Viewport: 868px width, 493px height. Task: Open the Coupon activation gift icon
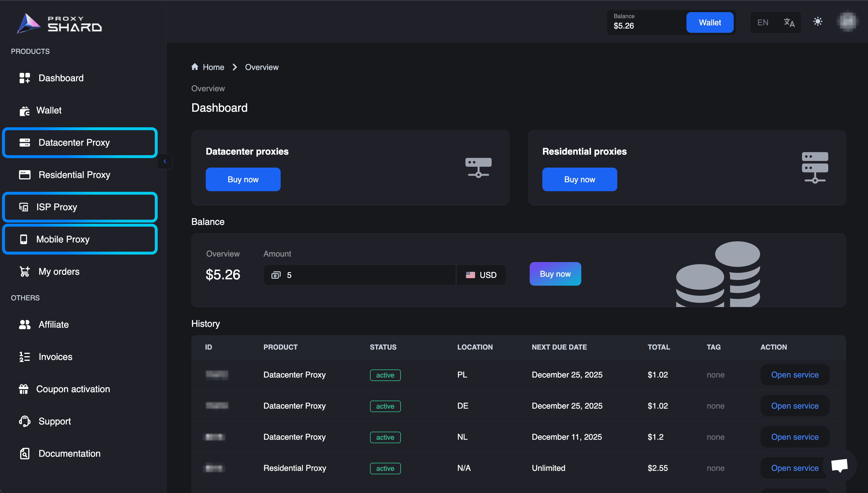pyautogui.click(x=24, y=389)
